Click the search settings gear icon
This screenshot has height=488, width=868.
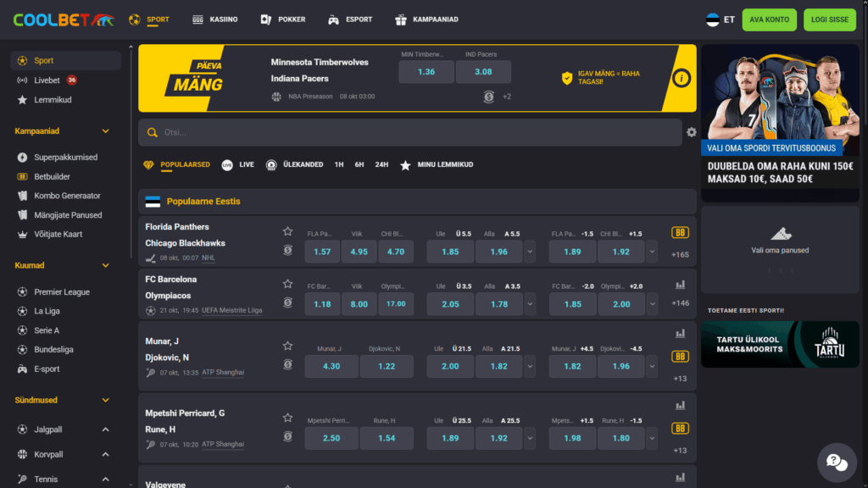[x=692, y=132]
